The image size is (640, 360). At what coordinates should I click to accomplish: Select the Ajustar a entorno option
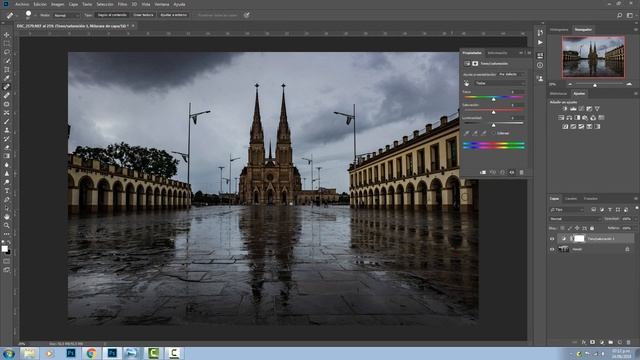(x=173, y=15)
